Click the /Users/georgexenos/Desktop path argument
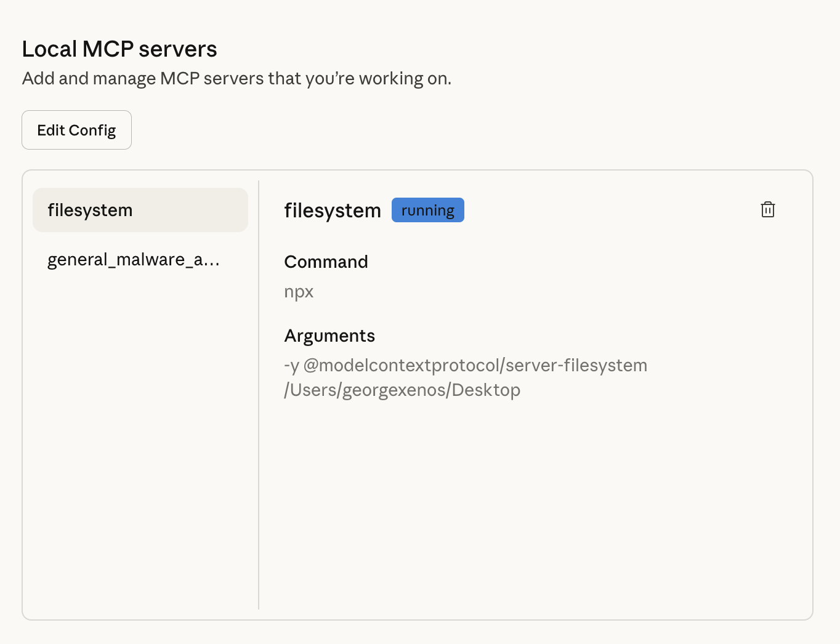 pos(402,390)
